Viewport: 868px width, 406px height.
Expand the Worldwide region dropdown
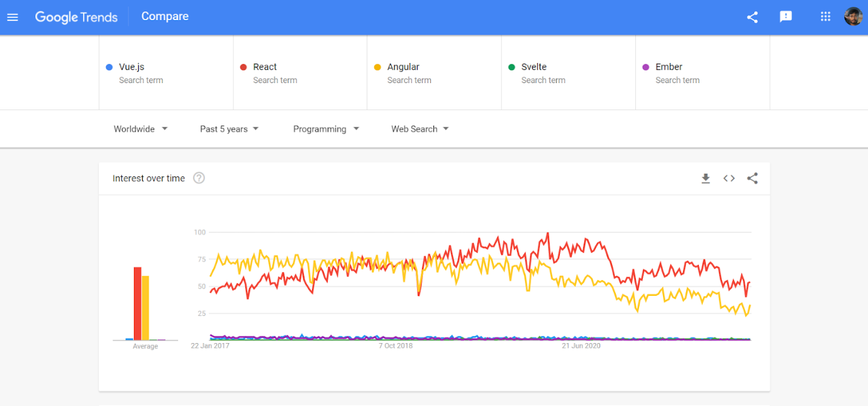pyautogui.click(x=141, y=129)
